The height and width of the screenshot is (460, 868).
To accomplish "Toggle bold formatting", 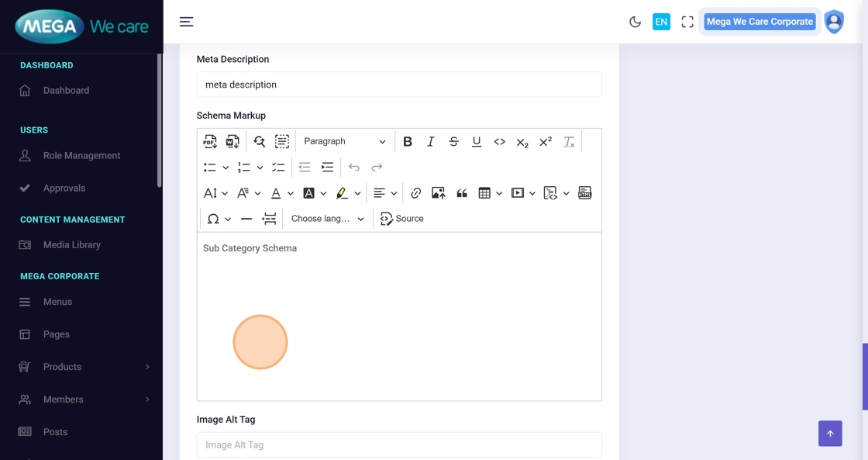I will (408, 141).
